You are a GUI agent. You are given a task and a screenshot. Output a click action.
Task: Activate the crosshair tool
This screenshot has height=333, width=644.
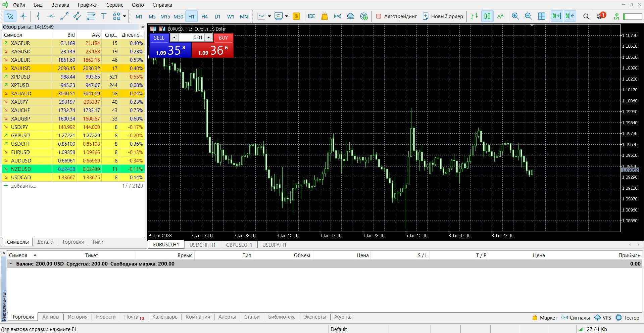coord(23,16)
